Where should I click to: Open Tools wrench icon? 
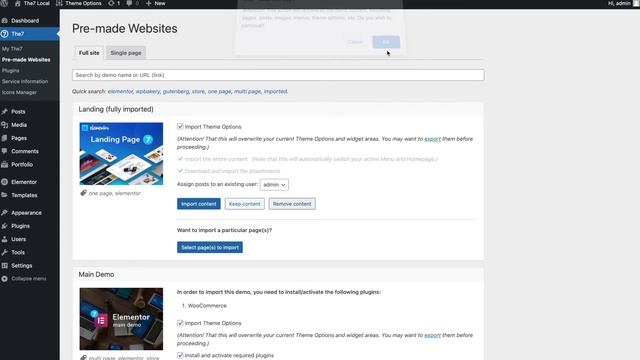coord(4,252)
